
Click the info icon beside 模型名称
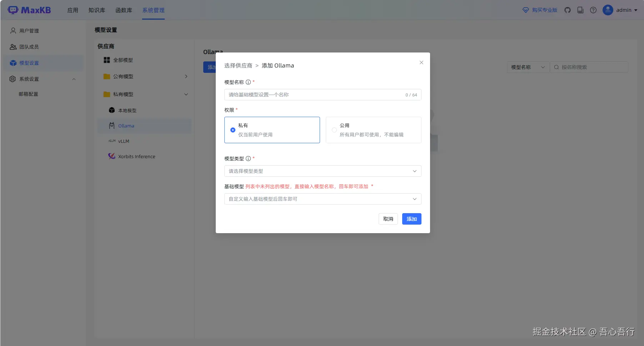pyautogui.click(x=248, y=82)
